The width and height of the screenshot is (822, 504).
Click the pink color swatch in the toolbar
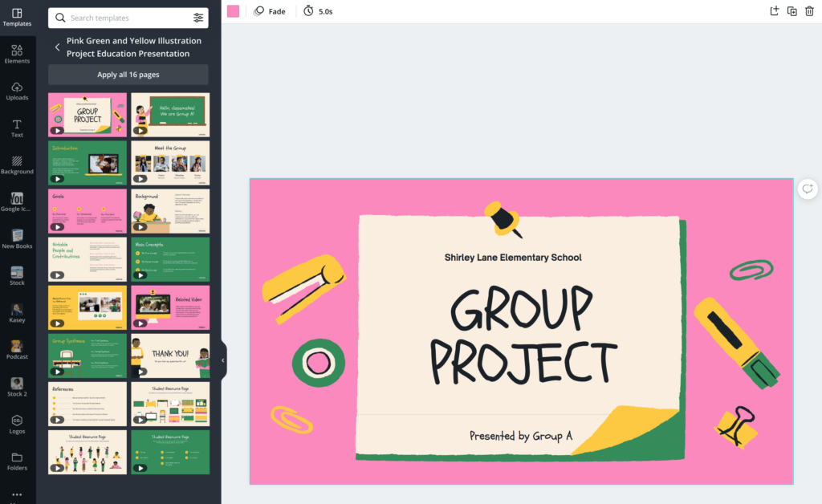pos(234,10)
